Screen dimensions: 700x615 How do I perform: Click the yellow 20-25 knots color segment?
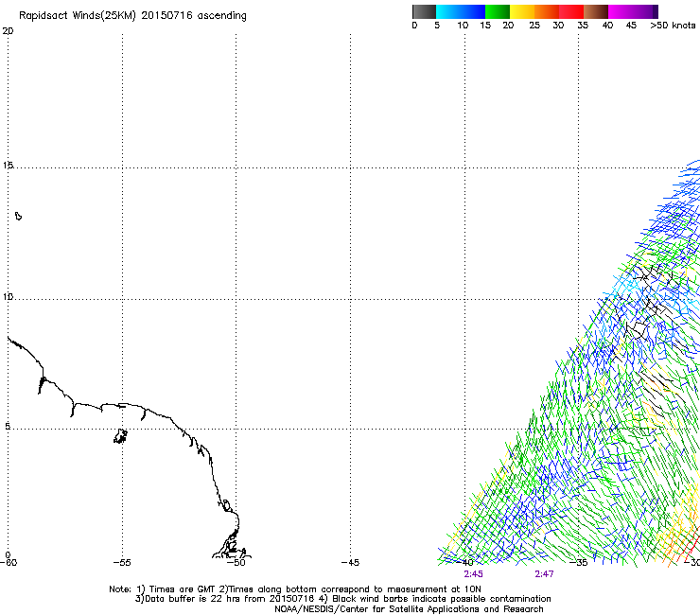522,11
